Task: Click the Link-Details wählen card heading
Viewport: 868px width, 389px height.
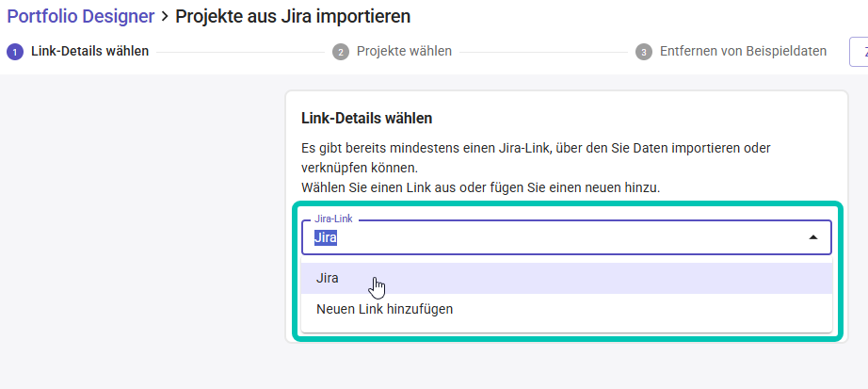Action: [x=366, y=118]
